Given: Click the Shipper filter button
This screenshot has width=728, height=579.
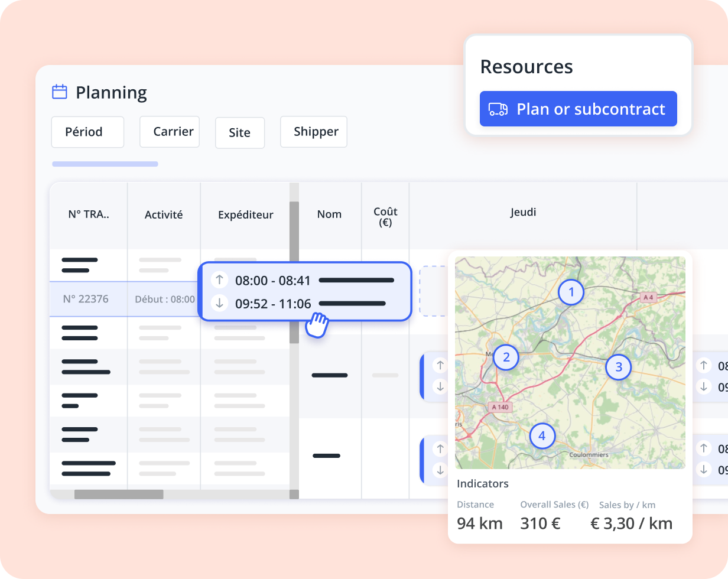Looking at the screenshot, I should [314, 132].
